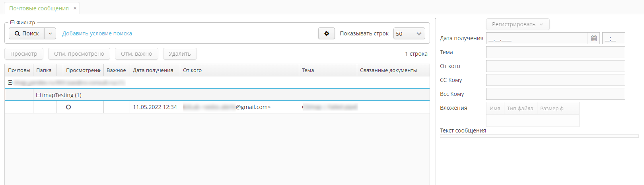Viewport: 644px width, 185px height.
Task: Sort by Почтовы column header
Action: tap(19, 70)
